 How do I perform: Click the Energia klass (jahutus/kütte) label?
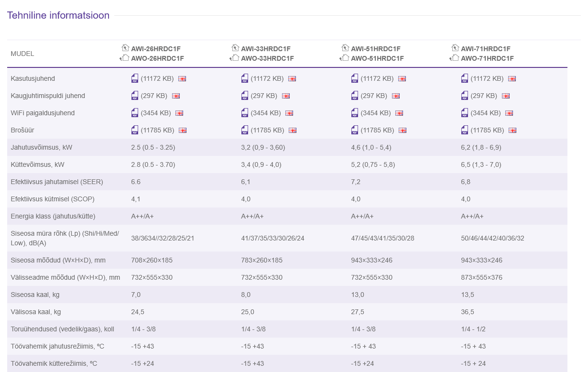pos(53,216)
